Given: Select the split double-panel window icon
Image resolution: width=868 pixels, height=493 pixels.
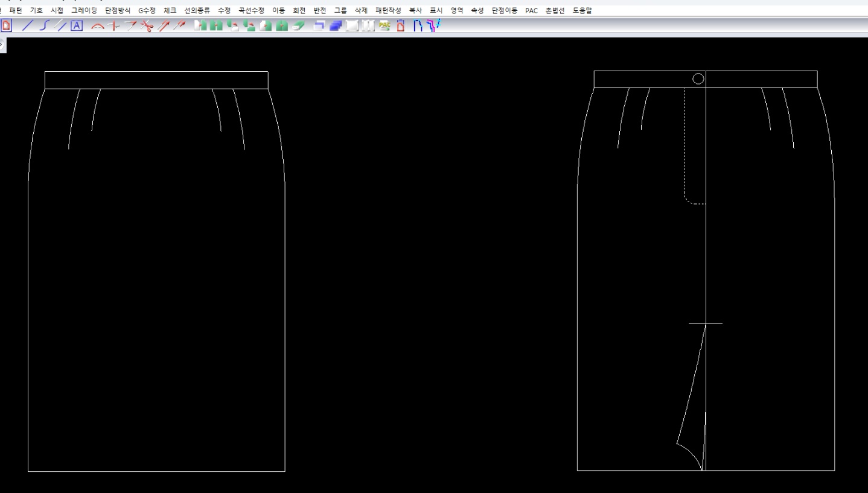Looking at the screenshot, I should (368, 25).
